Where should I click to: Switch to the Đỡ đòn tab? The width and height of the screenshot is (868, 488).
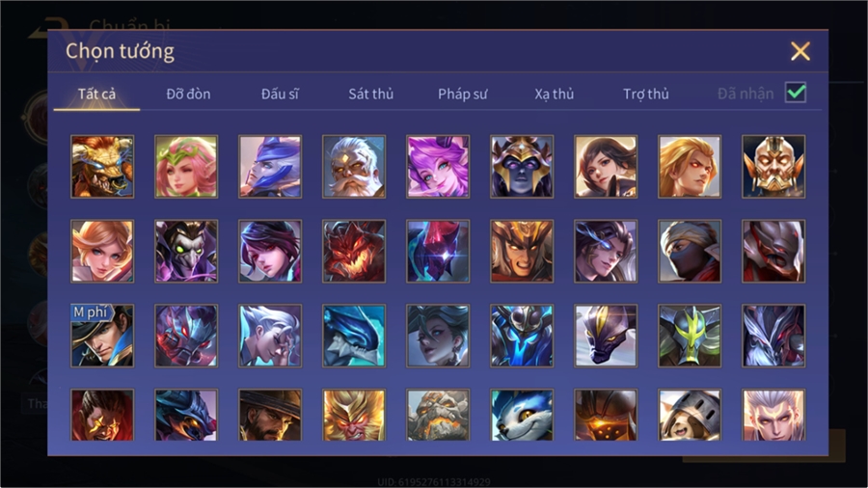point(188,95)
